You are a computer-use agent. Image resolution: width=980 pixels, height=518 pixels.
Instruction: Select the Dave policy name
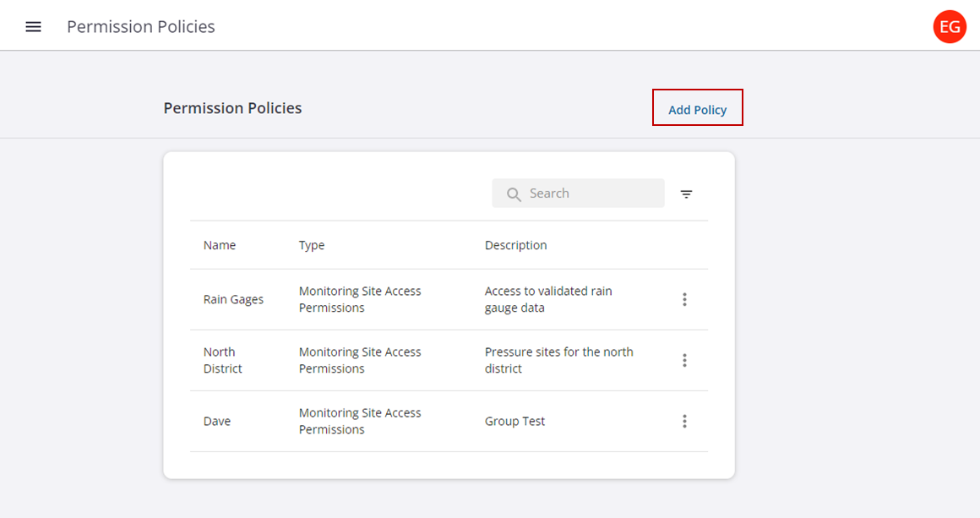[x=217, y=421]
